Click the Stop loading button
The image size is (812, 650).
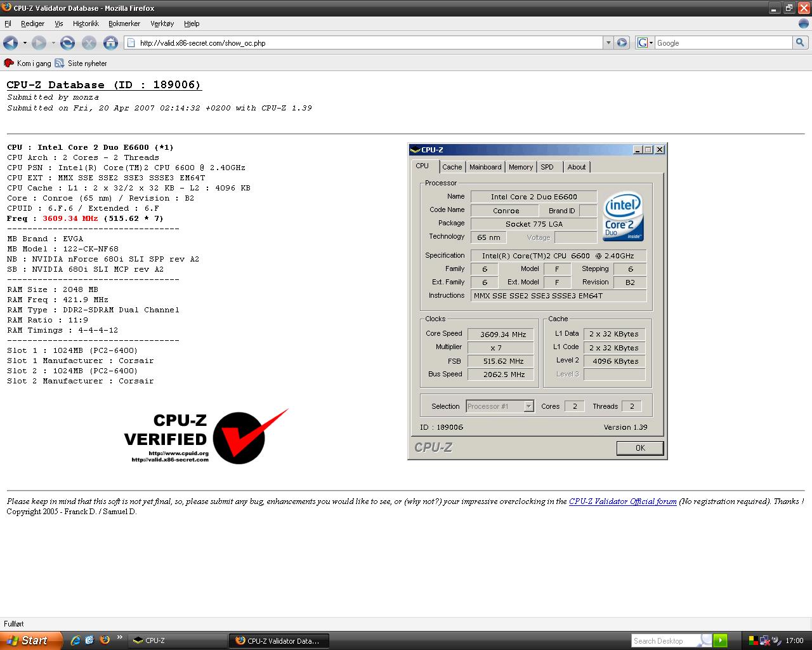pos(89,43)
